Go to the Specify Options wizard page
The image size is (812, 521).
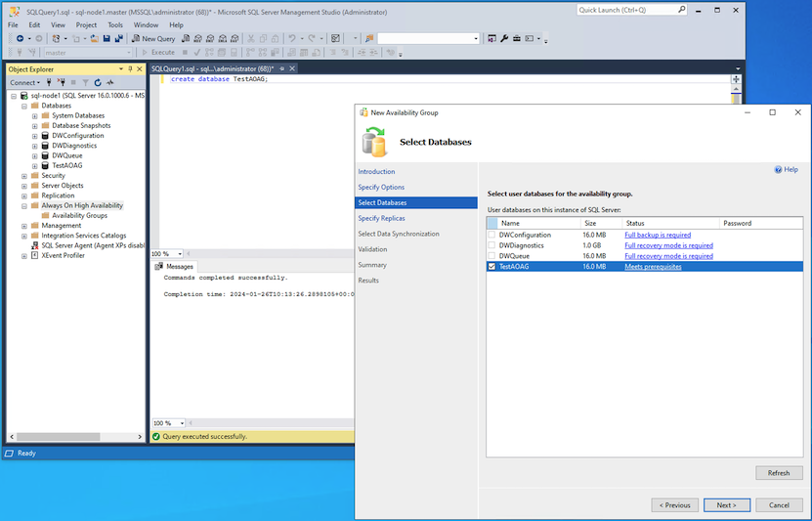click(x=381, y=187)
